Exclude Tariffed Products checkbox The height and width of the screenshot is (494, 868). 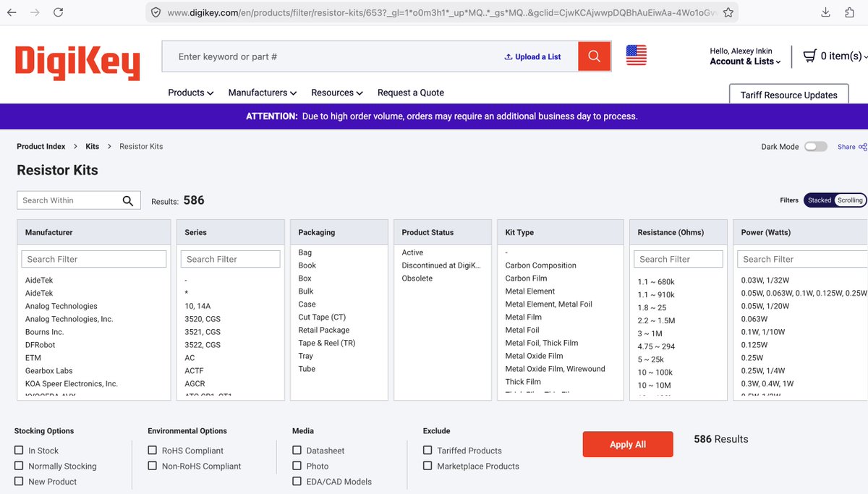point(428,450)
